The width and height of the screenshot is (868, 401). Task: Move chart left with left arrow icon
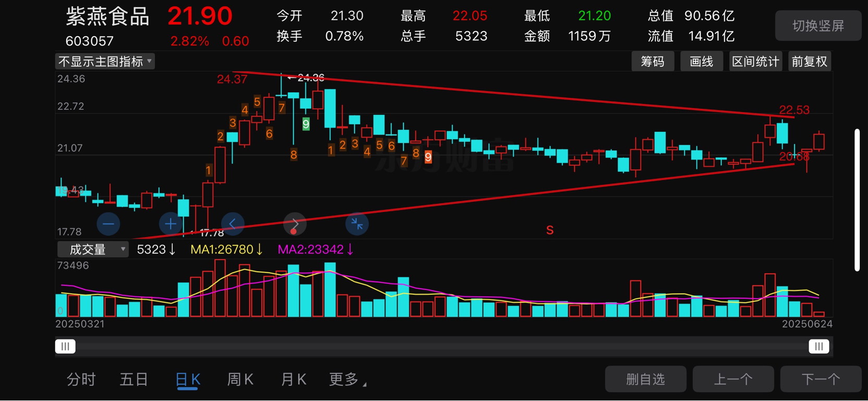(x=233, y=224)
